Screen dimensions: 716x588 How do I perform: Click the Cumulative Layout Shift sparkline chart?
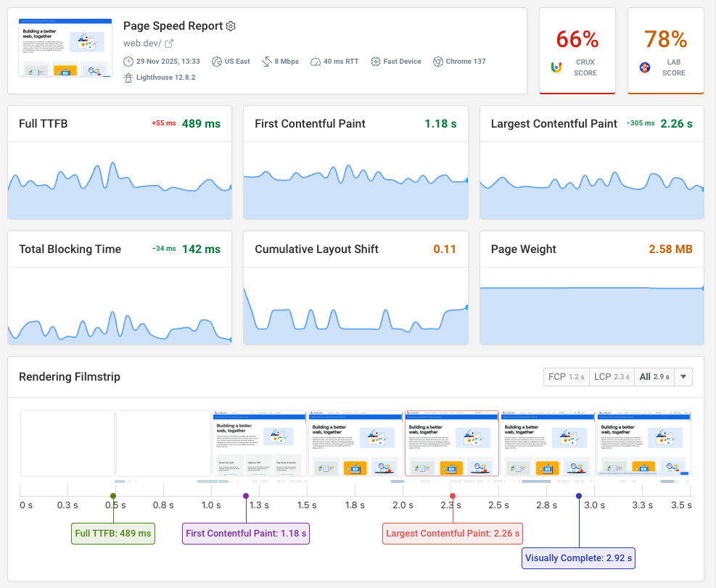click(355, 308)
